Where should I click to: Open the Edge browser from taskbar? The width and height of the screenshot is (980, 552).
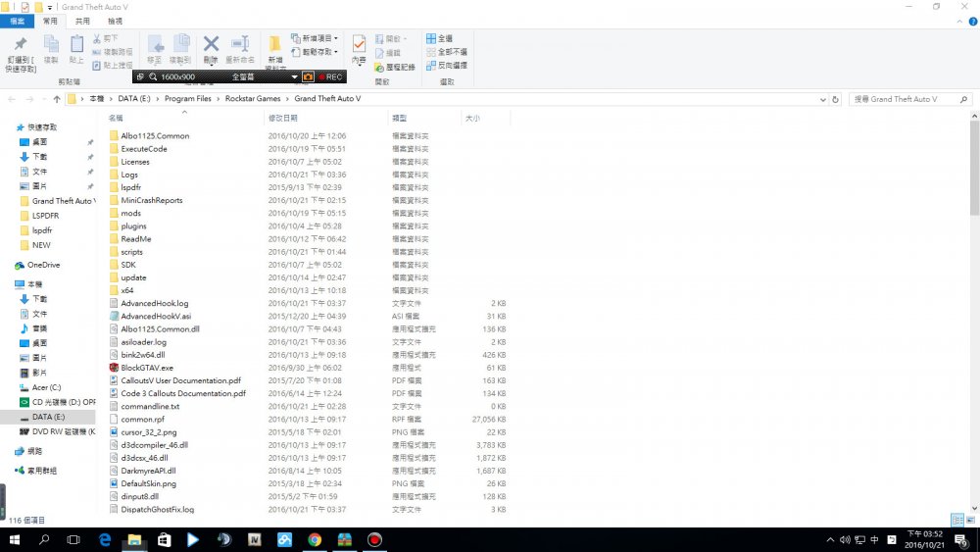tap(105, 539)
